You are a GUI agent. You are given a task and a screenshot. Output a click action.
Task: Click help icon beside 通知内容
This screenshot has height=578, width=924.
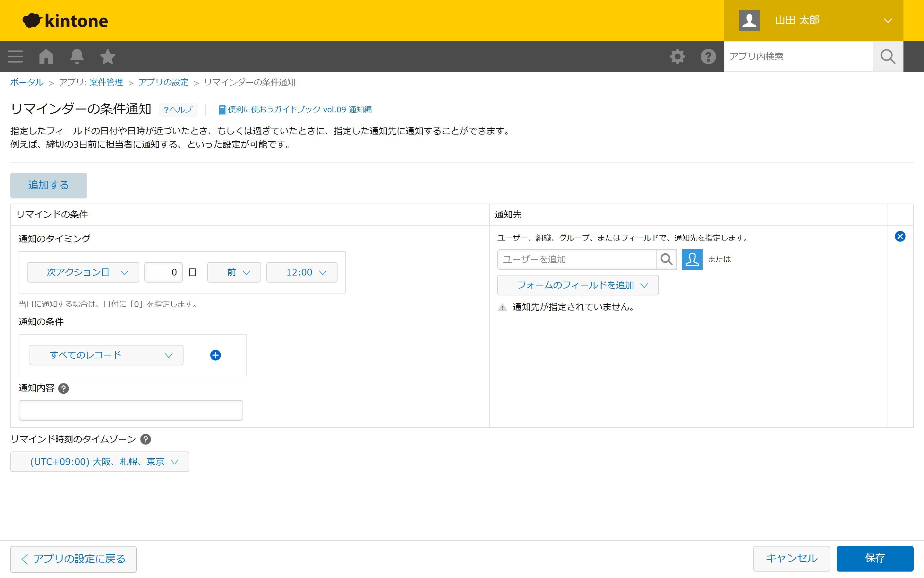64,389
